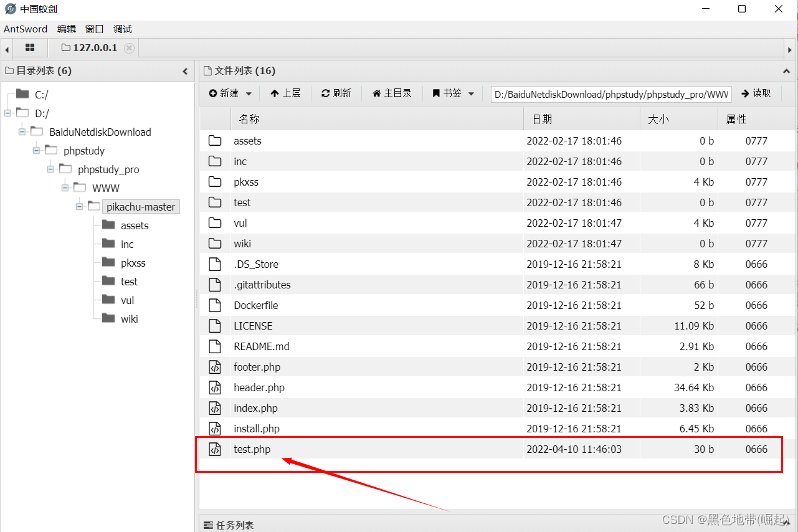Click the header.php code file icon
The height and width of the screenshot is (532, 798).
pos(215,387)
